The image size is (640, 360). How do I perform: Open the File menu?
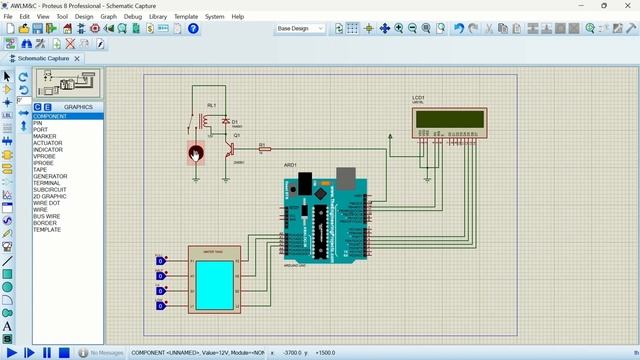pyautogui.click(x=8, y=17)
